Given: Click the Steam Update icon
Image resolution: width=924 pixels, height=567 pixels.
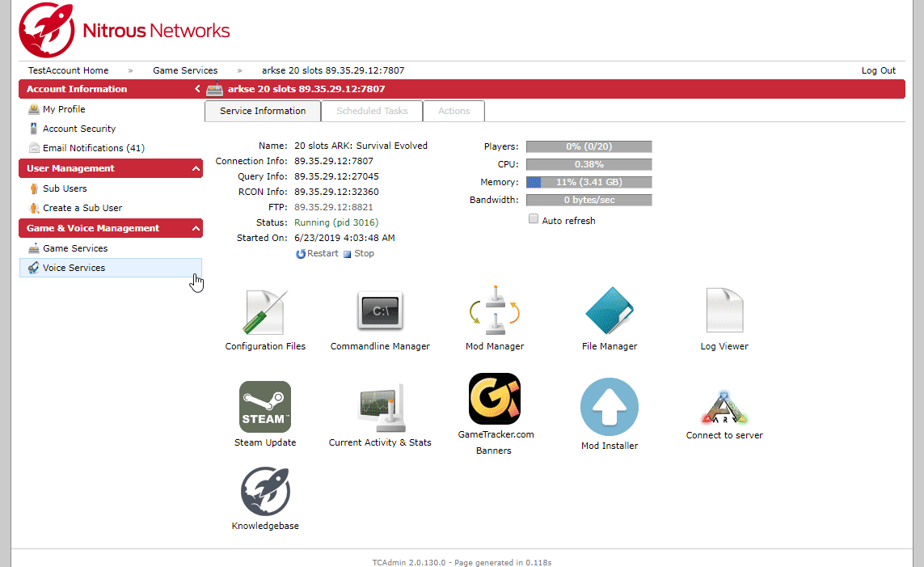Looking at the screenshot, I should [x=265, y=407].
